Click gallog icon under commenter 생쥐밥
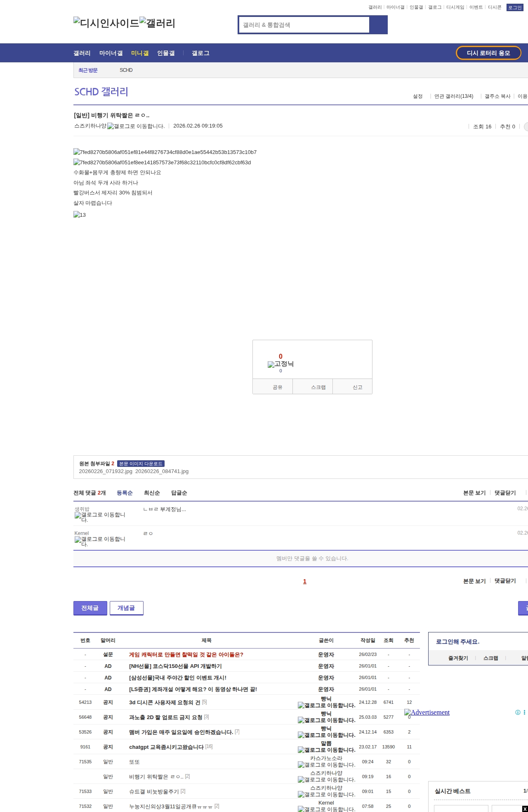Image resolution: width=528 pixels, height=812 pixels. click(x=100, y=517)
